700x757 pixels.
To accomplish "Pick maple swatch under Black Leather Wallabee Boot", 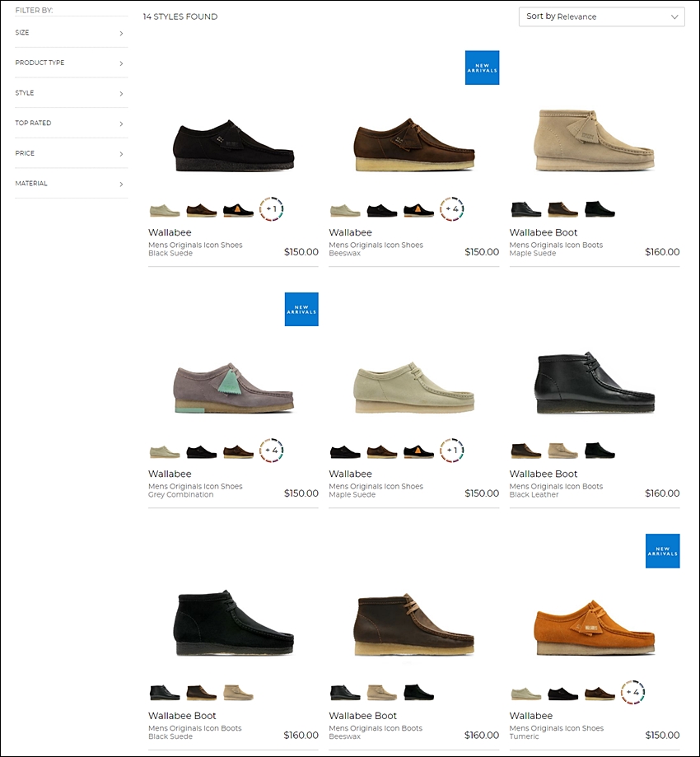I will (563, 451).
